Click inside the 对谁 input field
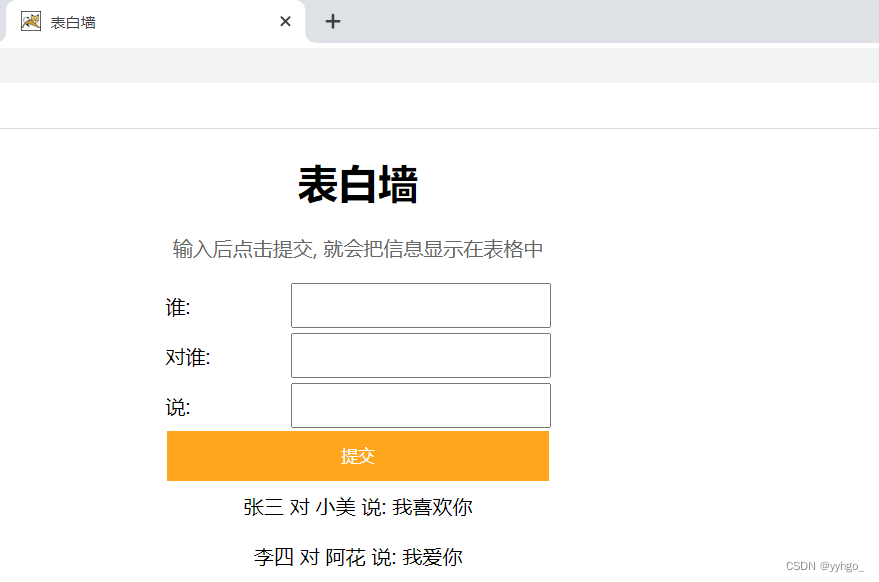This screenshot has height=582, width=879. point(420,355)
